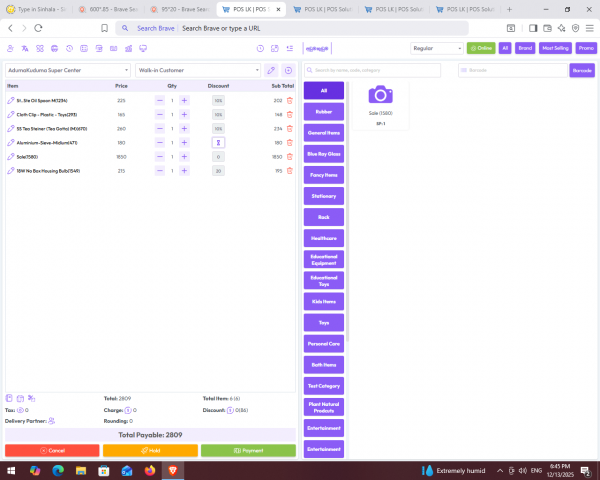Show Most Selling products
This screenshot has width=600, height=480.
(x=555, y=48)
